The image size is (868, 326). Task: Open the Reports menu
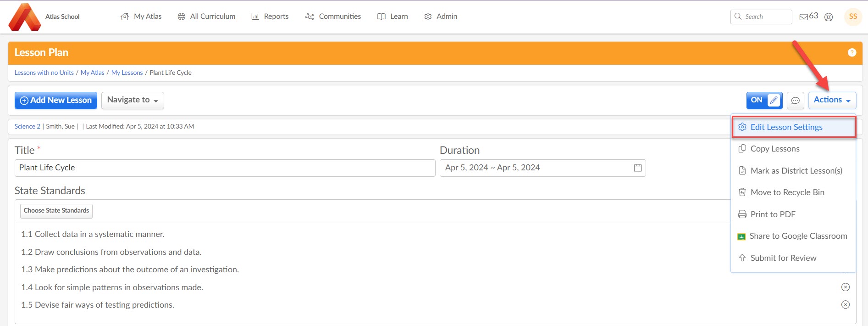[270, 17]
